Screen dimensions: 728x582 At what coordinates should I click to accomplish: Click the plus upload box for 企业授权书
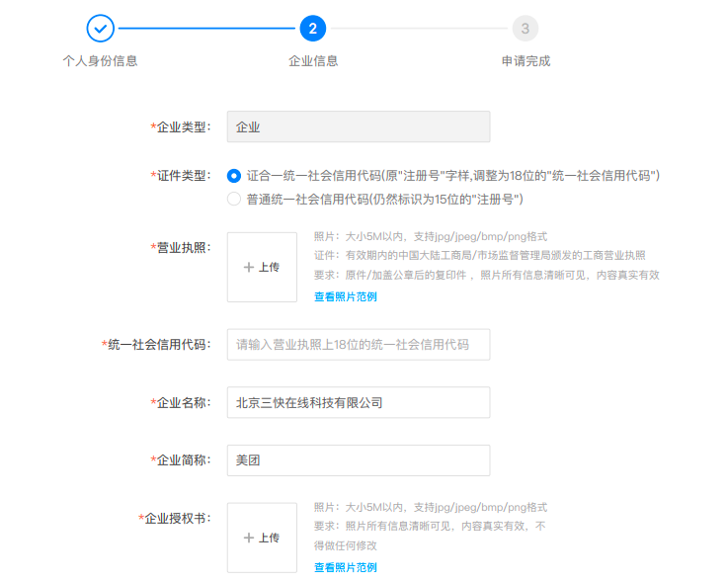tap(262, 538)
